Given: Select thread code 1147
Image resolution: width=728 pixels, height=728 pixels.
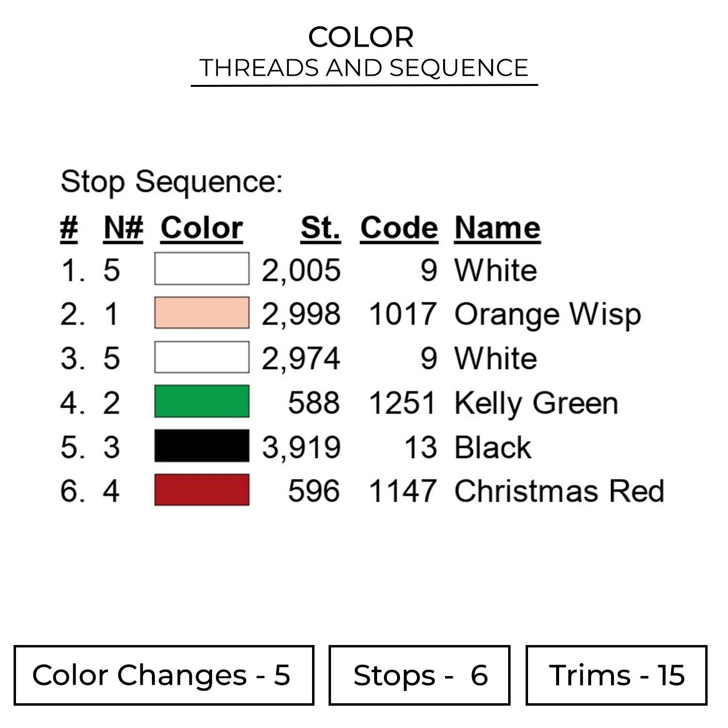Looking at the screenshot, I should tap(403, 491).
